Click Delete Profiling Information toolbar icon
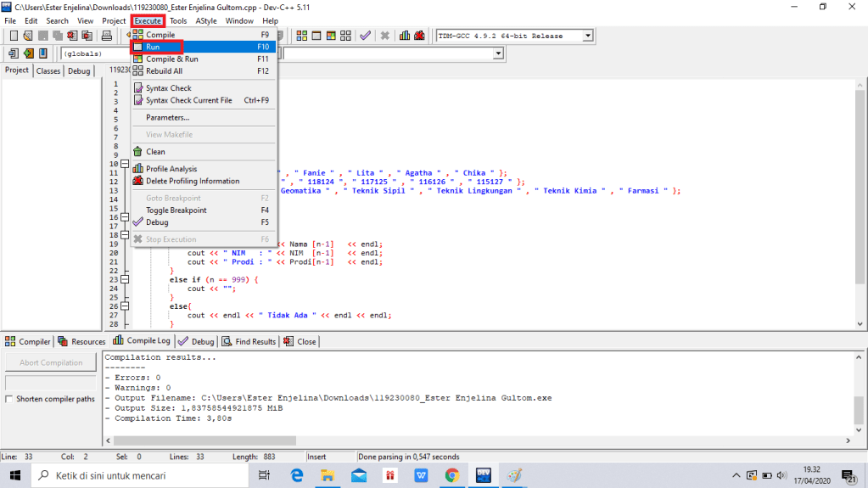This screenshot has height=488, width=868. coord(420,36)
